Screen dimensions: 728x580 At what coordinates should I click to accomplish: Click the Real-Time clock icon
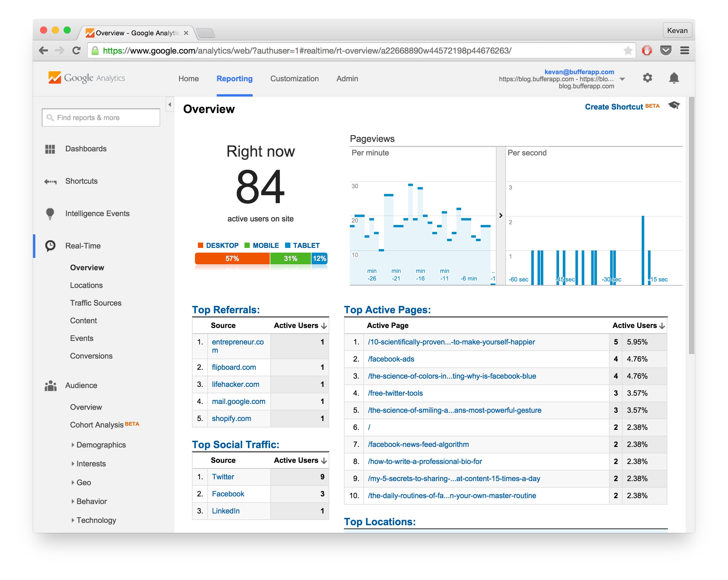[x=50, y=246]
